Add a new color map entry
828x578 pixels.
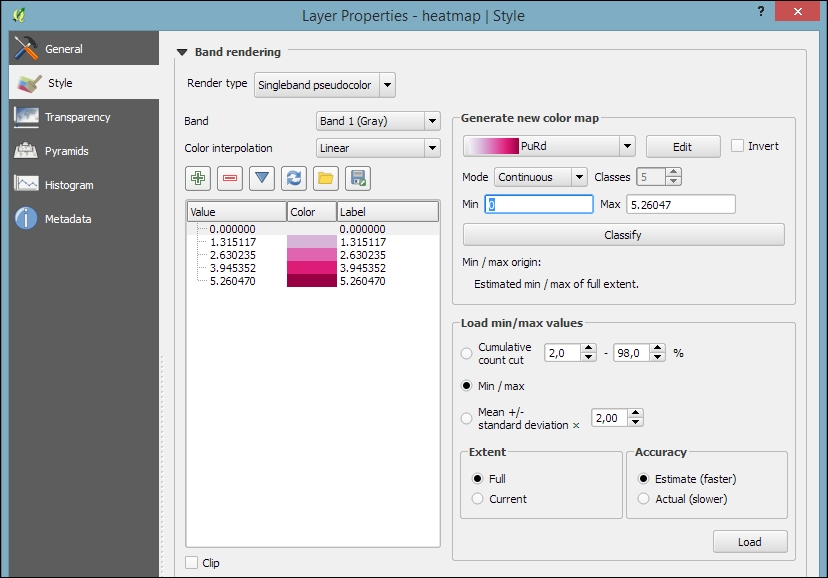197,177
